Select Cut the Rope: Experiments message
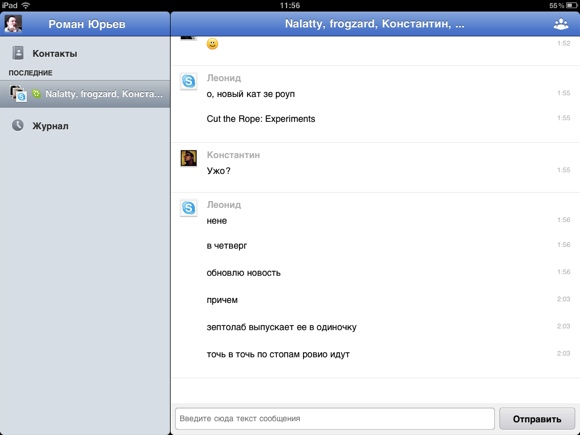The image size is (580, 435). click(x=261, y=119)
